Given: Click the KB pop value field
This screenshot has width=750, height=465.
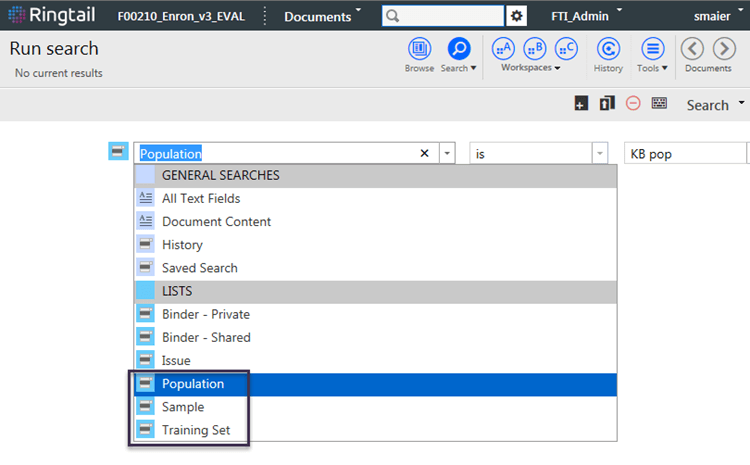Looking at the screenshot, I should point(685,154).
